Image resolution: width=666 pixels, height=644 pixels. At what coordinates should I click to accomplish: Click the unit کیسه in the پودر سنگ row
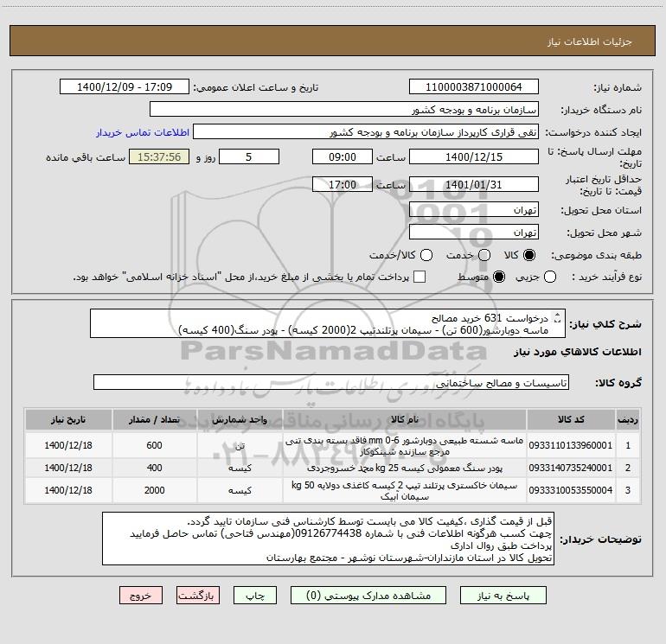240,469
